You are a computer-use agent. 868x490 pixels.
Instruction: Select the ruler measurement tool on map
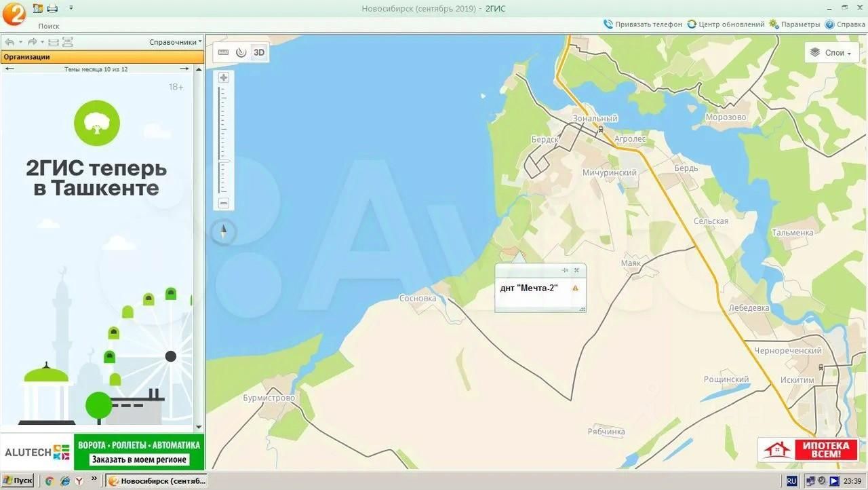[223, 52]
